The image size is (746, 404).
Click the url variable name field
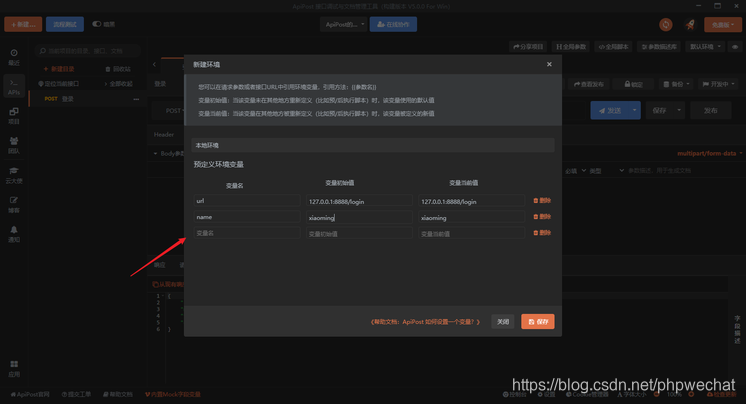(247, 201)
